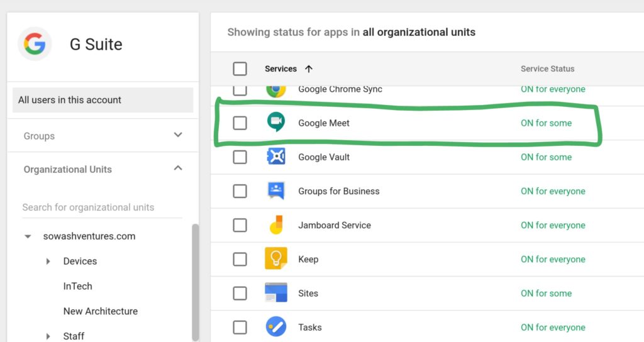
Task: Open the Groups for Business service
Action: (339, 191)
